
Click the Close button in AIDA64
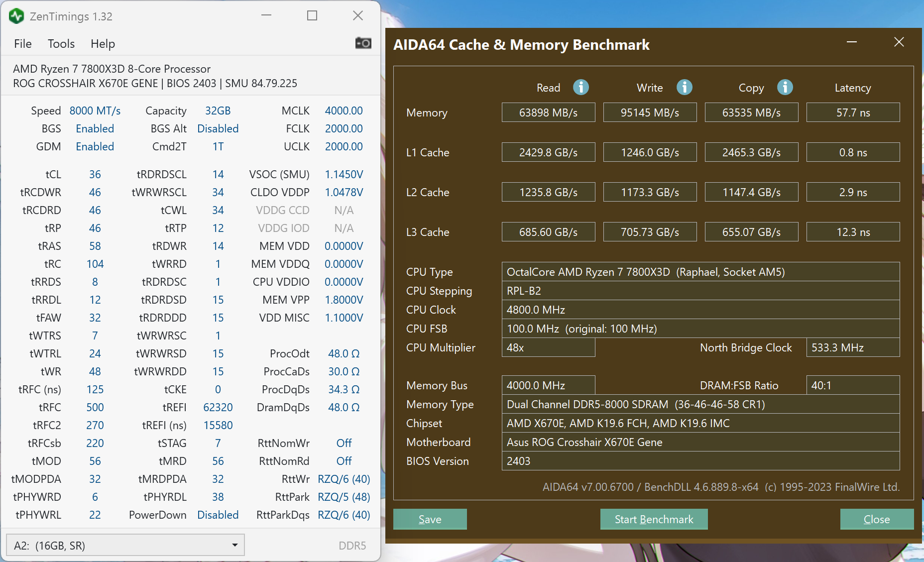click(877, 519)
